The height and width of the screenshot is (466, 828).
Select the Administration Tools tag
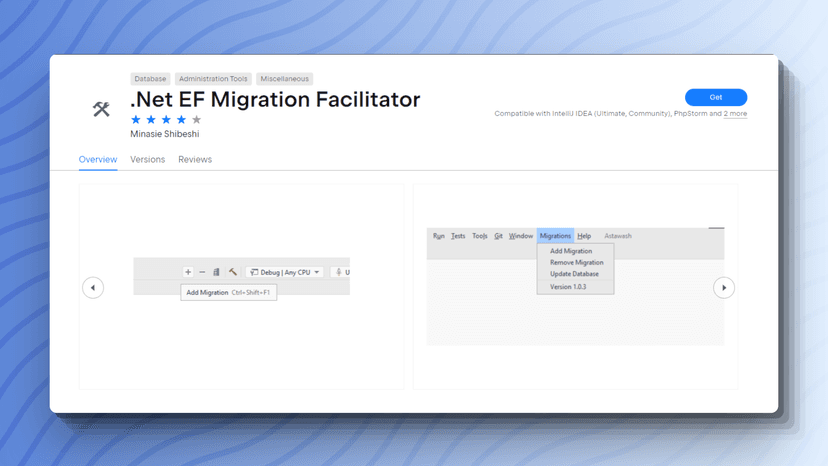coord(213,79)
